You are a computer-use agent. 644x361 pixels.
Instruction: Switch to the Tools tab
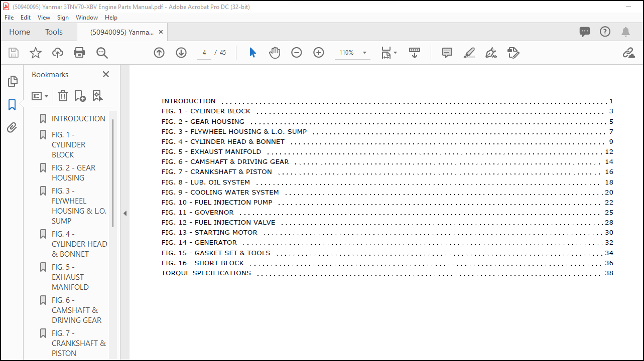[54, 32]
